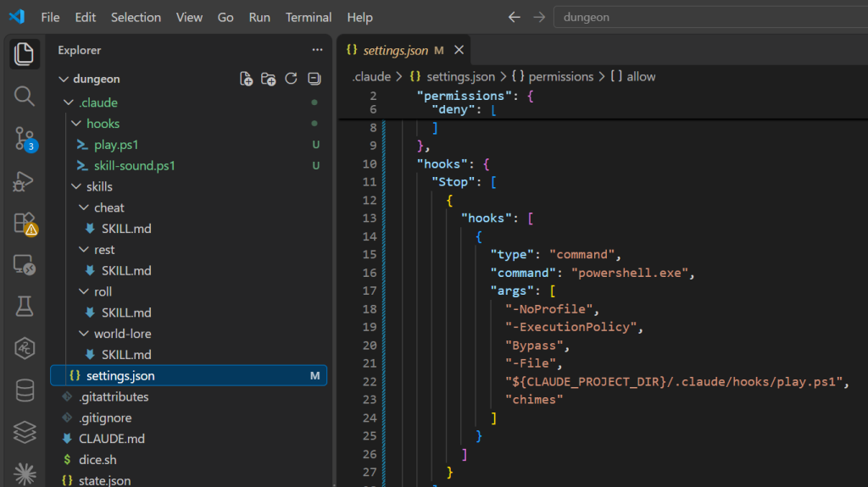Click line number 22 in the gutter
The image size is (868, 487).
(370, 382)
